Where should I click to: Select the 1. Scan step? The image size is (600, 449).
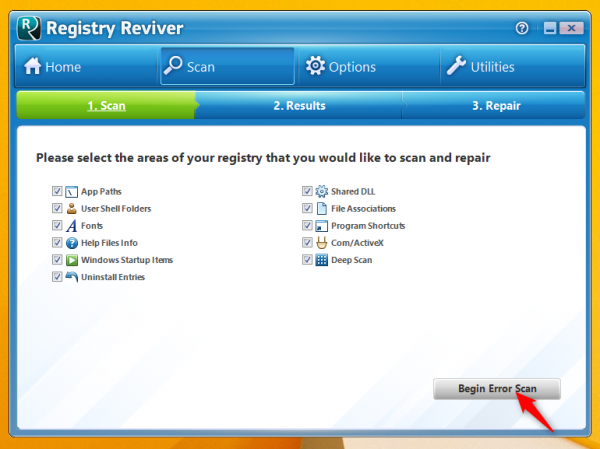point(106,105)
